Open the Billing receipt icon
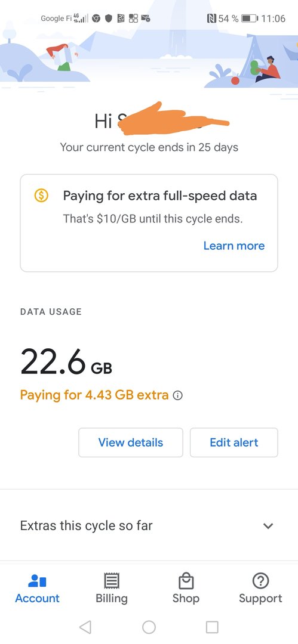Image resolution: width=298 pixels, height=644 pixels. (112, 581)
